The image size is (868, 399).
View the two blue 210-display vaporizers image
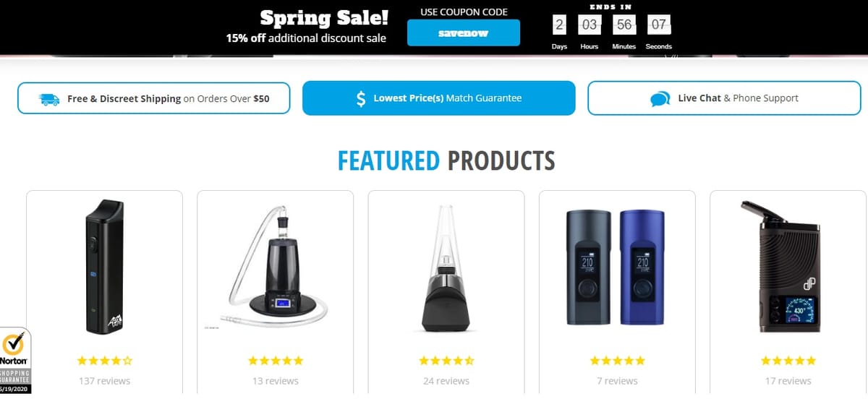617,268
